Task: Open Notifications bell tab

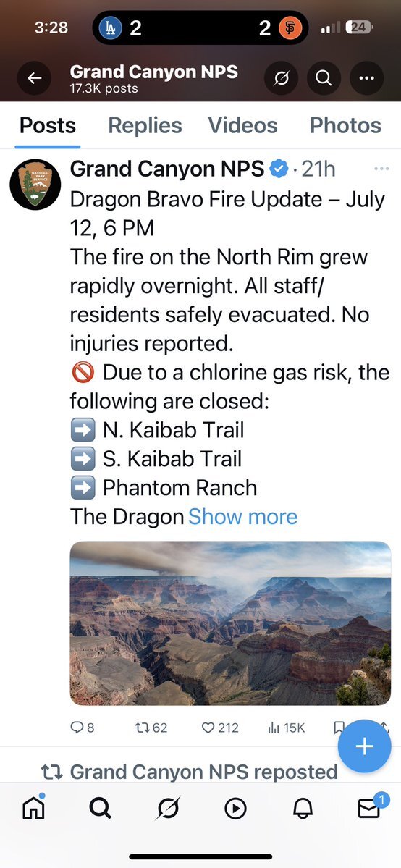Action: click(x=303, y=809)
